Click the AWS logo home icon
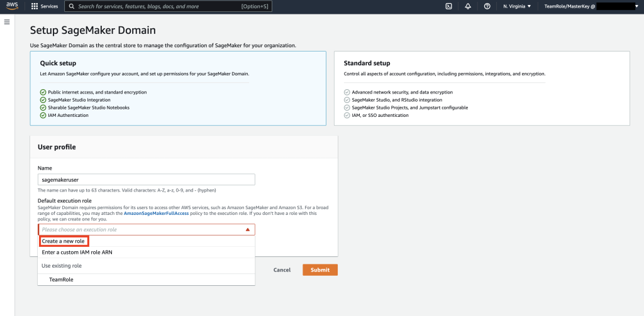 [x=12, y=6]
